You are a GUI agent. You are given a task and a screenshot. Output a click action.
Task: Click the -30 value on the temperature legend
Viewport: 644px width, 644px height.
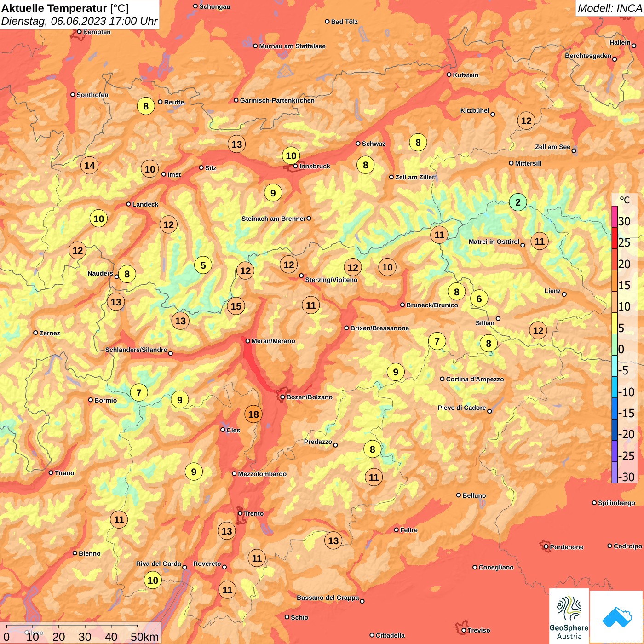(x=626, y=477)
